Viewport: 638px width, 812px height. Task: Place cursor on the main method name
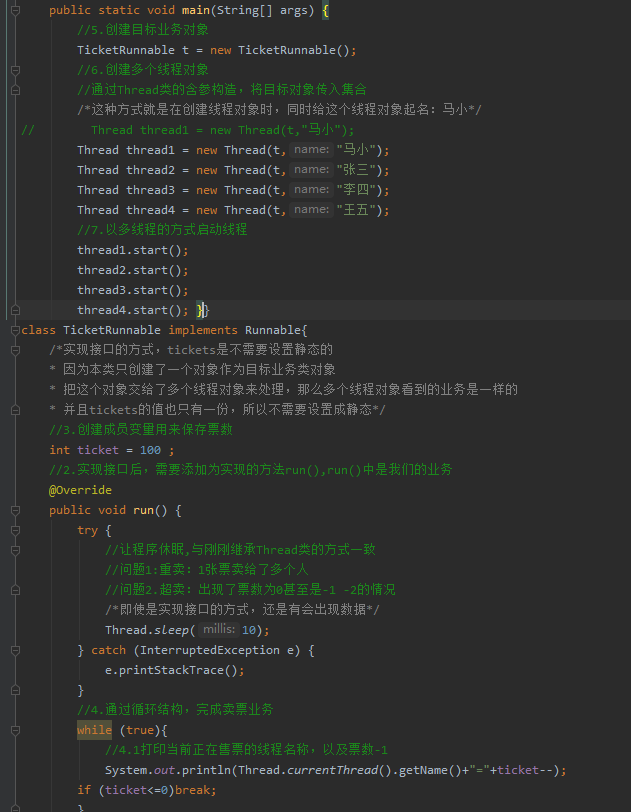coord(196,10)
